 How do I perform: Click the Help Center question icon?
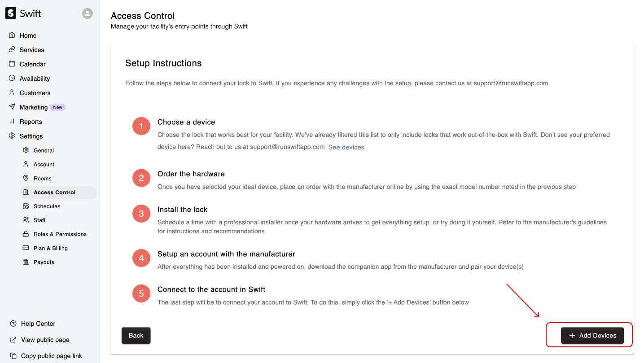click(x=13, y=324)
